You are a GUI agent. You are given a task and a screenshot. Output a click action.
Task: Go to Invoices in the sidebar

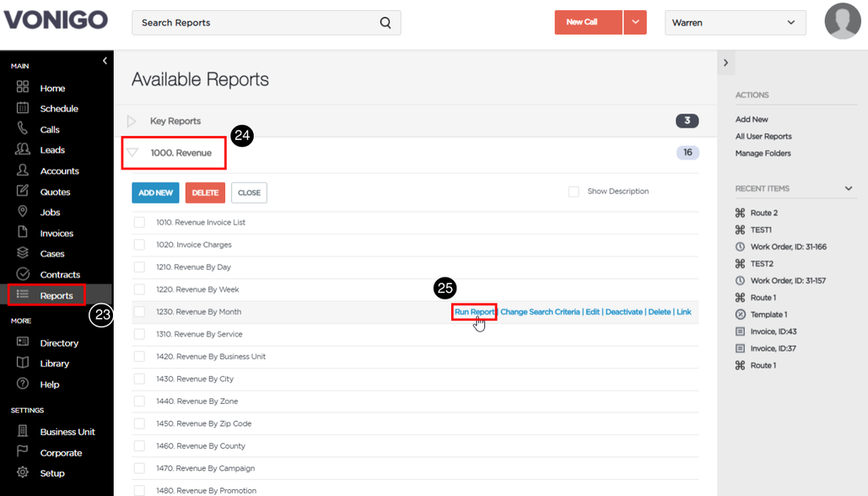(57, 233)
